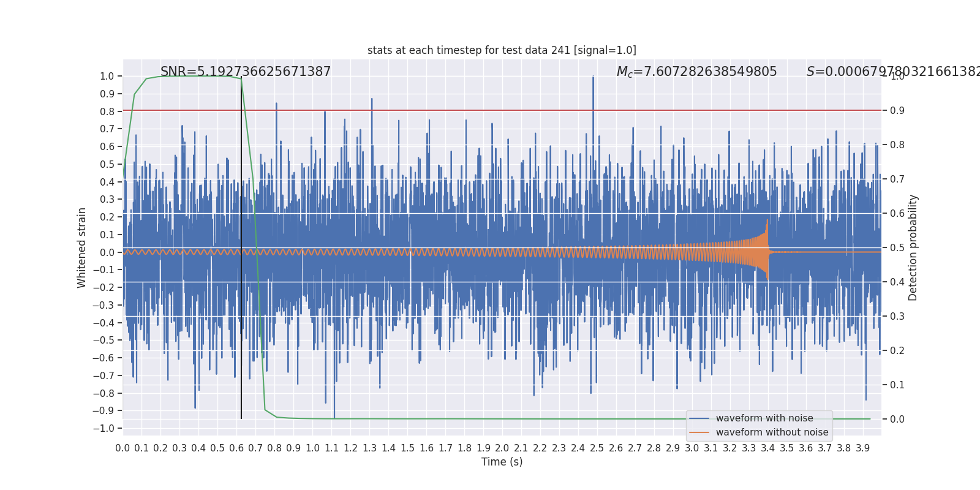Viewport: 980px width, 490px height.
Task: Click the plot title mentioning test data 241
Action: (x=502, y=50)
